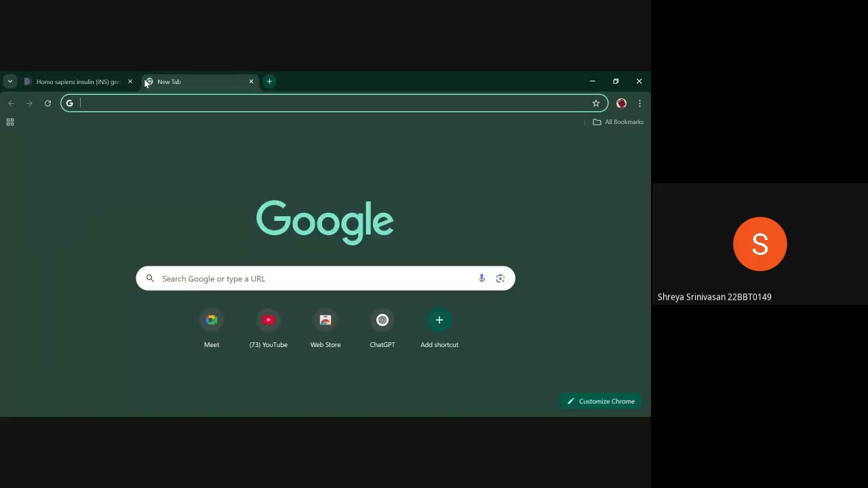Open the Chrome three-dot menu
The height and width of the screenshot is (488, 868).
click(639, 103)
